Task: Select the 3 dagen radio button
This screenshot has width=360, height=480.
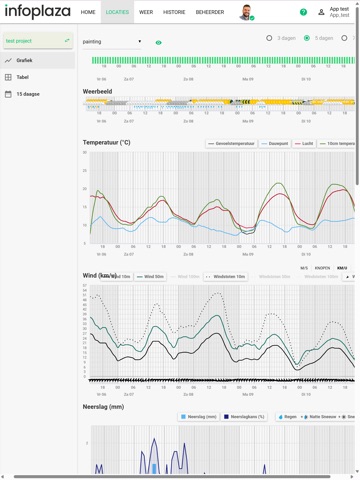Action: click(269, 38)
